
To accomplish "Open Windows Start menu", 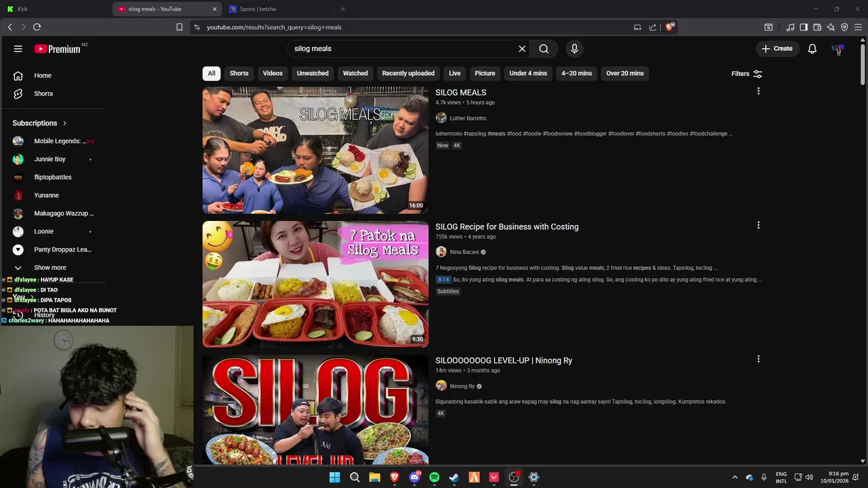I will tap(334, 477).
